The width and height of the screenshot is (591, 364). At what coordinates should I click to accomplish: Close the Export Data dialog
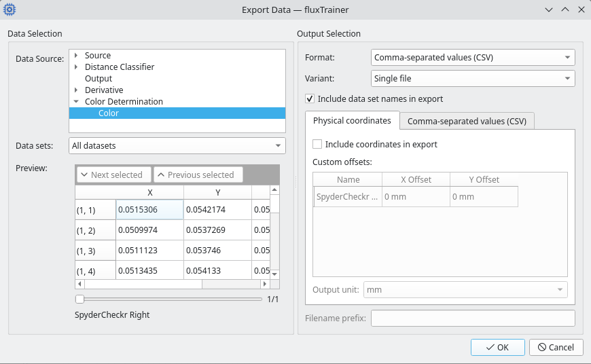[x=581, y=10]
